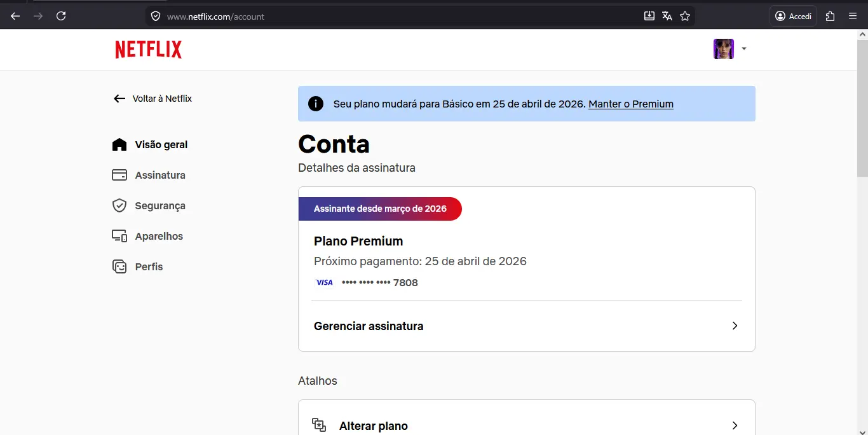This screenshot has width=868, height=435.
Task: Open Perfis section in sidebar
Action: [149, 266]
